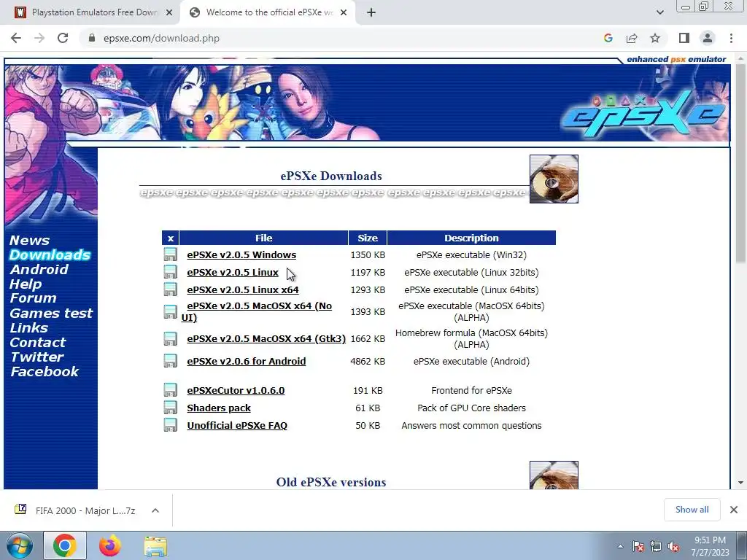The height and width of the screenshot is (560, 747).
Task: Close the ePSXe website tab
Action: [x=344, y=13]
